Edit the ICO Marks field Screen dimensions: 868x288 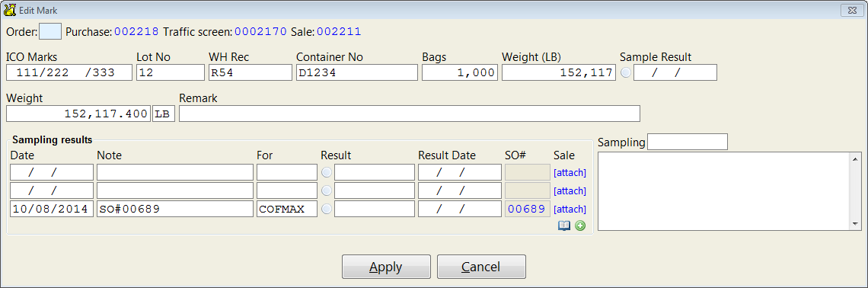point(69,72)
